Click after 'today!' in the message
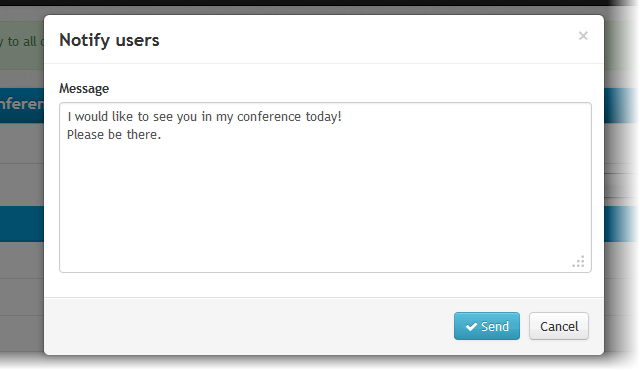The image size is (640, 370). tap(343, 117)
